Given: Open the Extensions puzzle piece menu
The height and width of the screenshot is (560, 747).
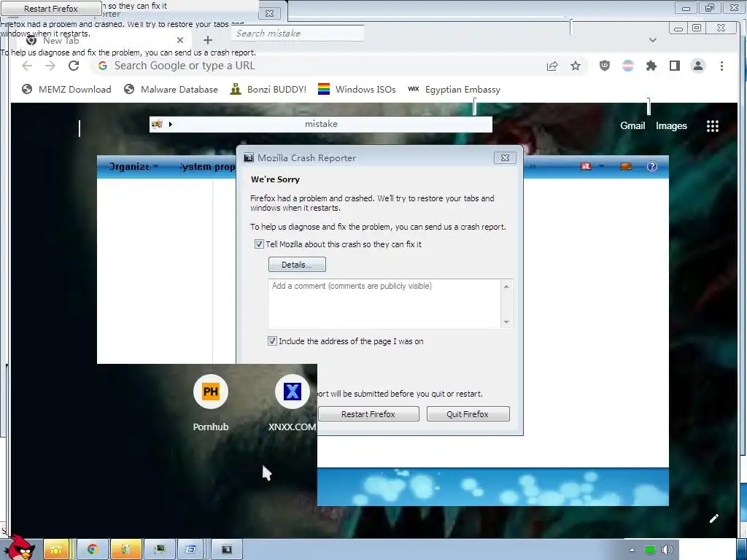Looking at the screenshot, I should click(651, 66).
